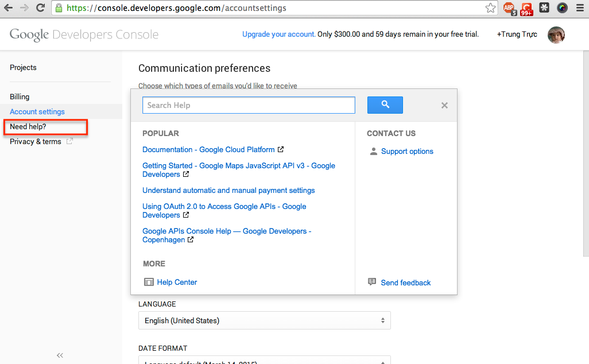Screen dimensions: 589x364
Task: Click Need help? in the sidebar
Action: coord(28,126)
